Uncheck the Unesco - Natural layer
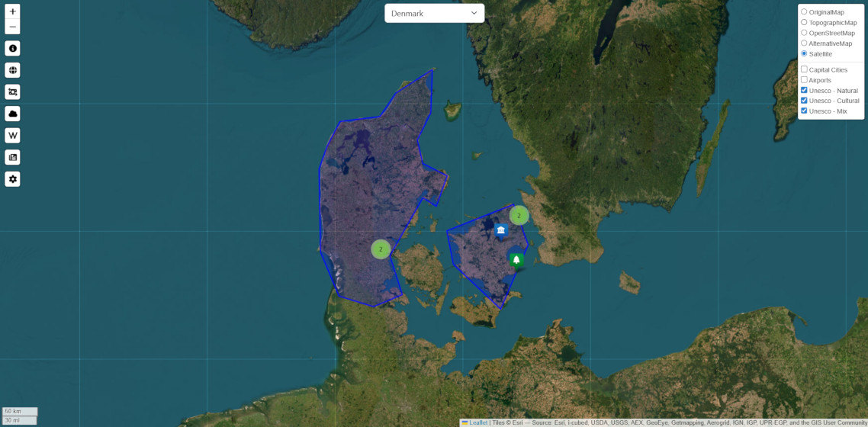The image size is (868, 427). 804,90
